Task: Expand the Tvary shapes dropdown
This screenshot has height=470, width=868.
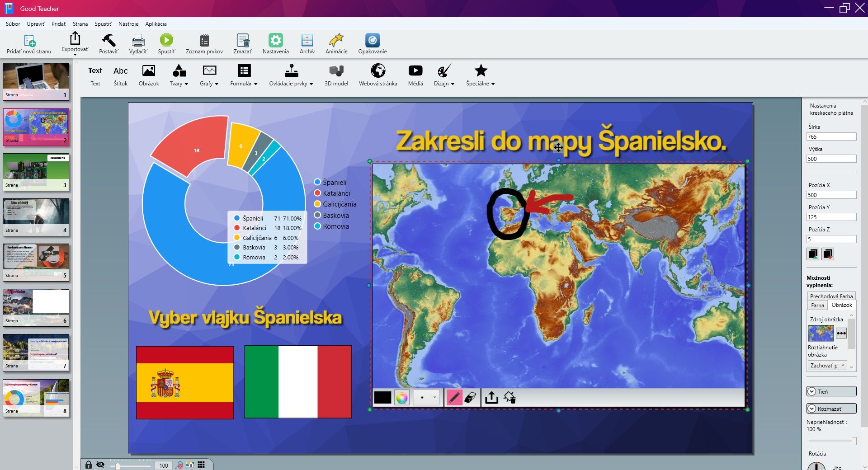Action: (x=179, y=75)
